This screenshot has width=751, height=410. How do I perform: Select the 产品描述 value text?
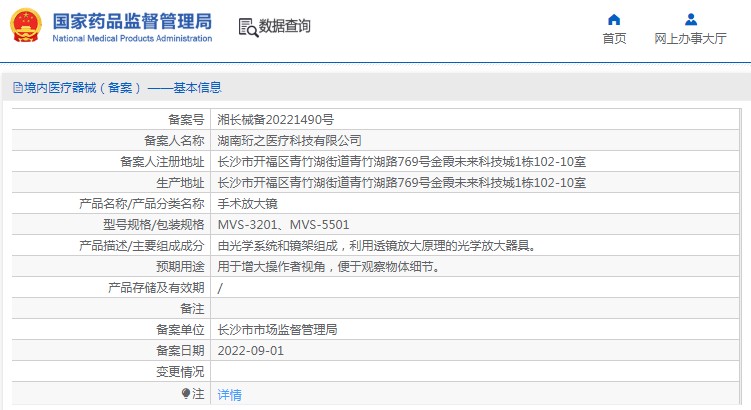pos(376,246)
